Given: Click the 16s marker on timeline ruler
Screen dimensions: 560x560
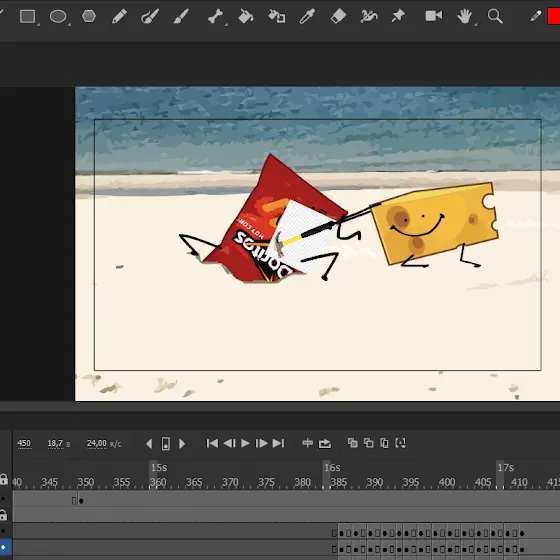Looking at the screenshot, I should click(x=332, y=468).
